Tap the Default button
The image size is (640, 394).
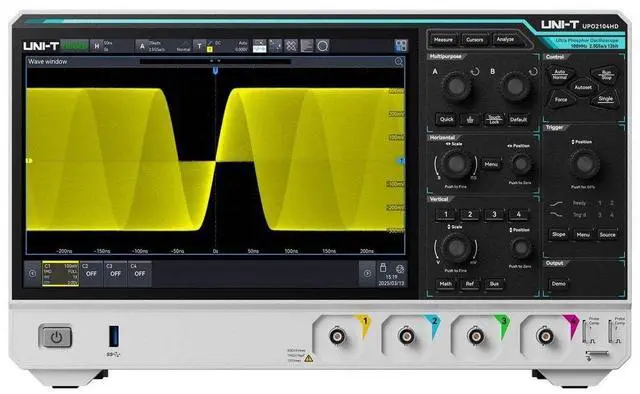tap(518, 120)
